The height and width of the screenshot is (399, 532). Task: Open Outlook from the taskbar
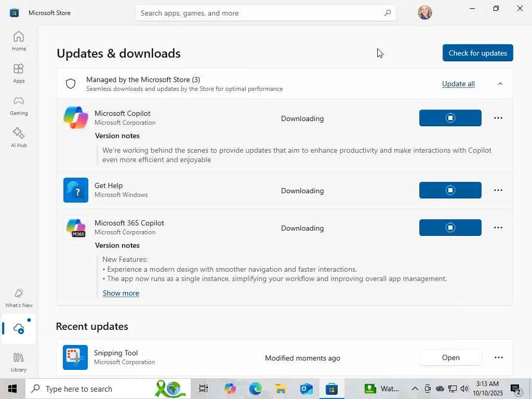click(306, 389)
